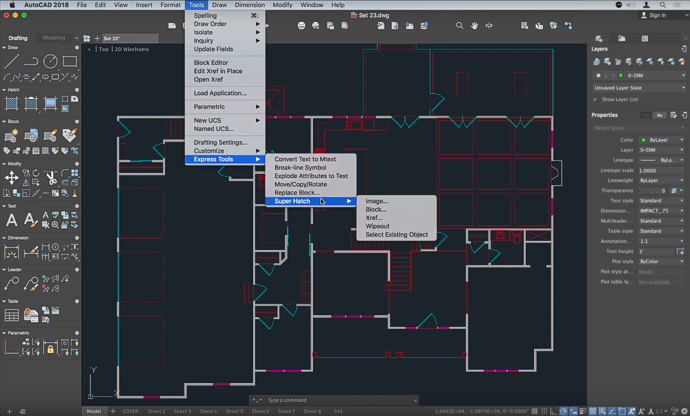Insert a Table with the table tool
Screen dimensions: 690x416
11,315
